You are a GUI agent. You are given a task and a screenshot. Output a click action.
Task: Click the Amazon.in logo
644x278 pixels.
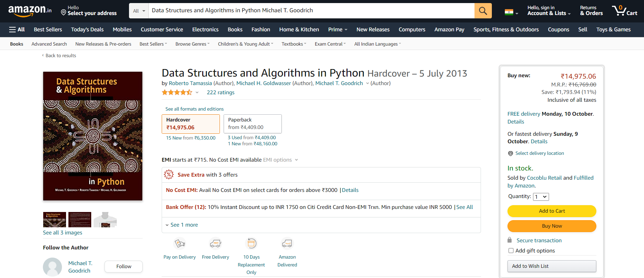[30, 11]
